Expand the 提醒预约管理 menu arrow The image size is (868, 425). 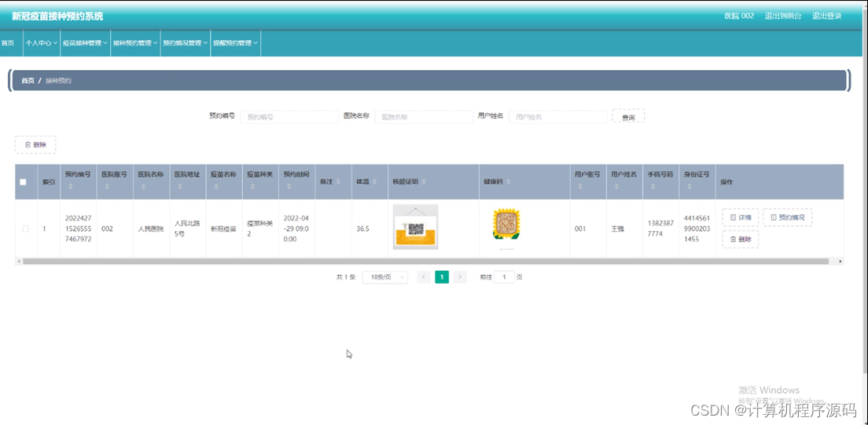256,43
